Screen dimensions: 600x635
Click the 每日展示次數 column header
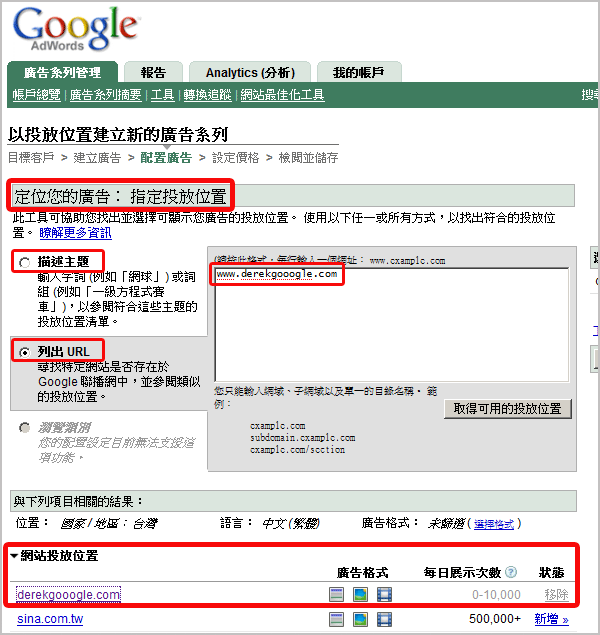pyautogui.click(x=462, y=573)
